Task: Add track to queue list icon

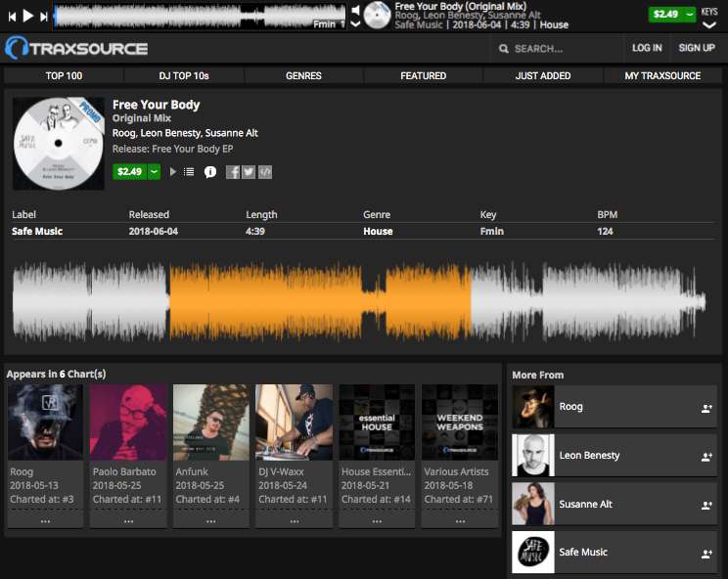Action: coord(189,172)
